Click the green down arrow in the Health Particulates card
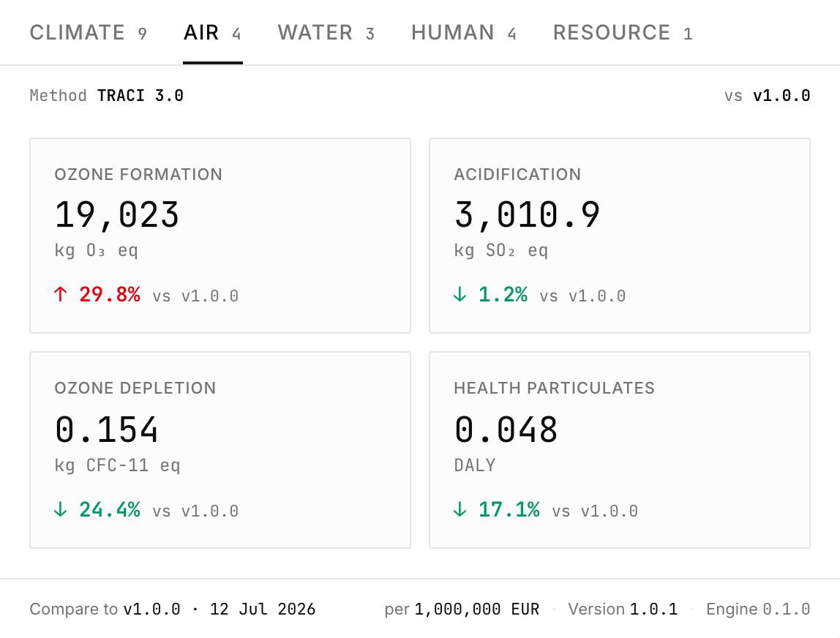The image size is (840, 638). tap(460, 509)
